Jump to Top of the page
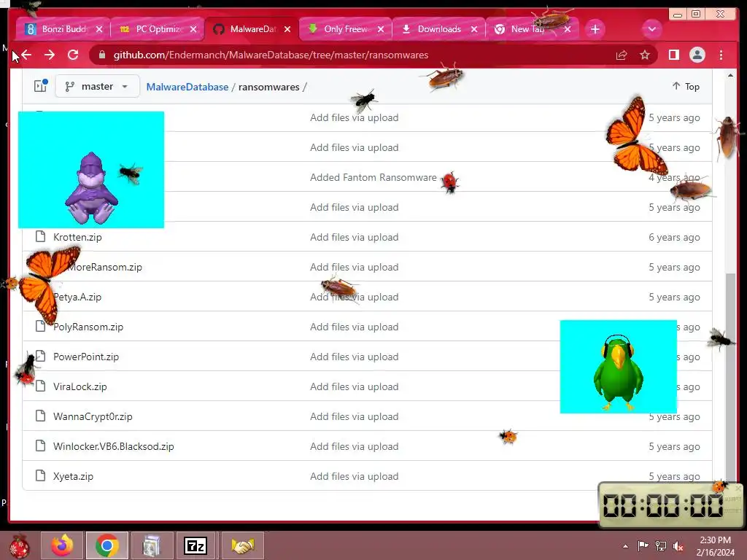The image size is (747, 560). [686, 86]
